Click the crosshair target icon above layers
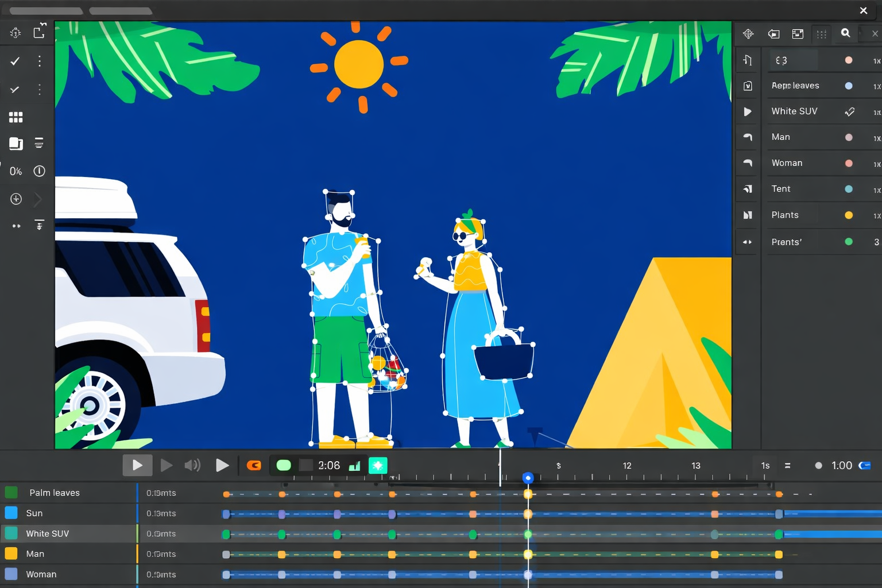This screenshot has width=882, height=588. point(748,34)
